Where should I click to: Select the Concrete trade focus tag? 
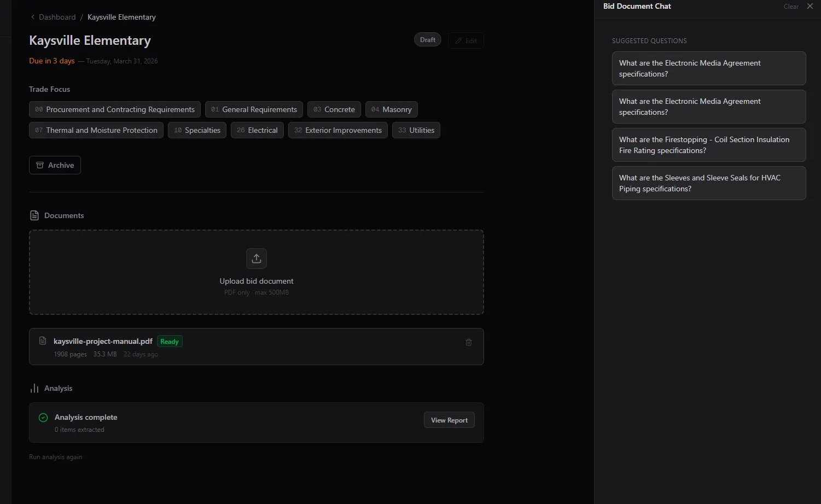(334, 109)
